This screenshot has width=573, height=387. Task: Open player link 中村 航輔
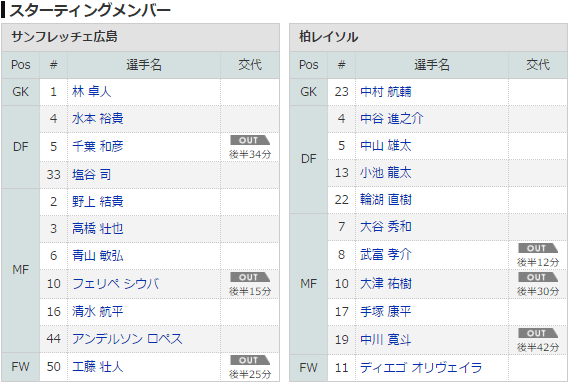386,92
